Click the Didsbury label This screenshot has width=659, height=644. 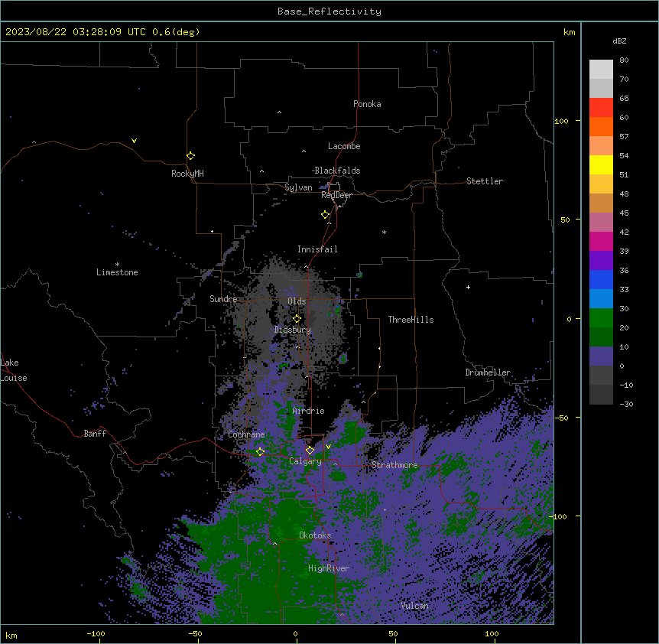(293, 330)
